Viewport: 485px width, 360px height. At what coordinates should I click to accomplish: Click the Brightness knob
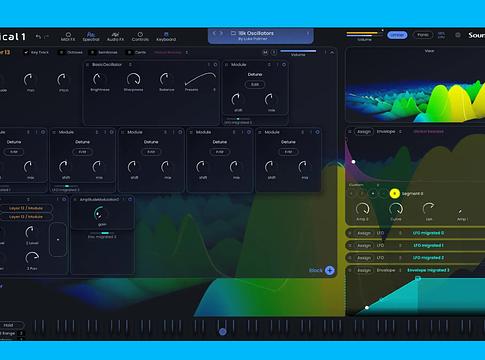tap(99, 79)
